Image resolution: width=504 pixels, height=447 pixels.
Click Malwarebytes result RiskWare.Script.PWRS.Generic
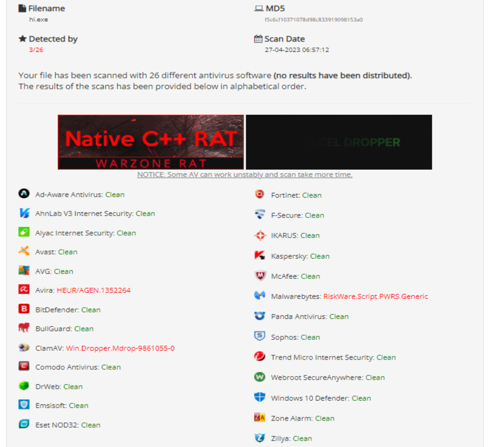[x=376, y=296]
